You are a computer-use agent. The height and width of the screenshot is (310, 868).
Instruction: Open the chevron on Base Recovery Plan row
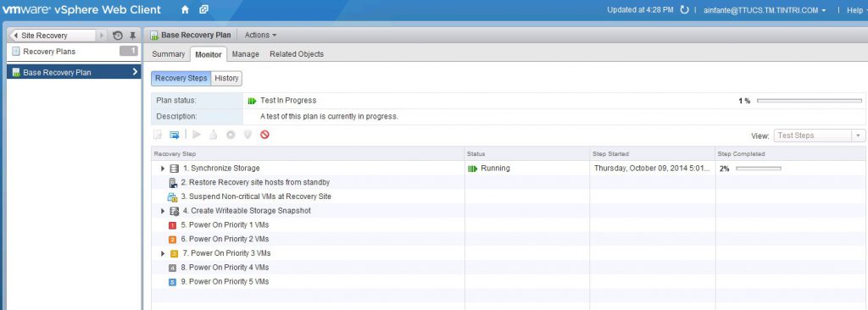click(x=135, y=73)
